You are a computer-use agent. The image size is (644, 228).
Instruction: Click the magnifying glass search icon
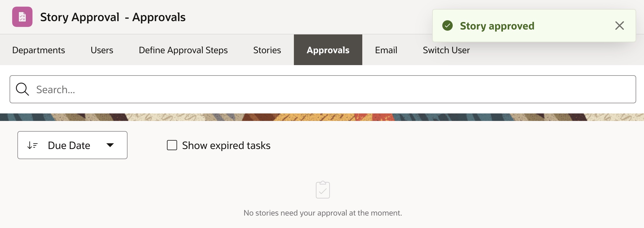click(x=22, y=89)
